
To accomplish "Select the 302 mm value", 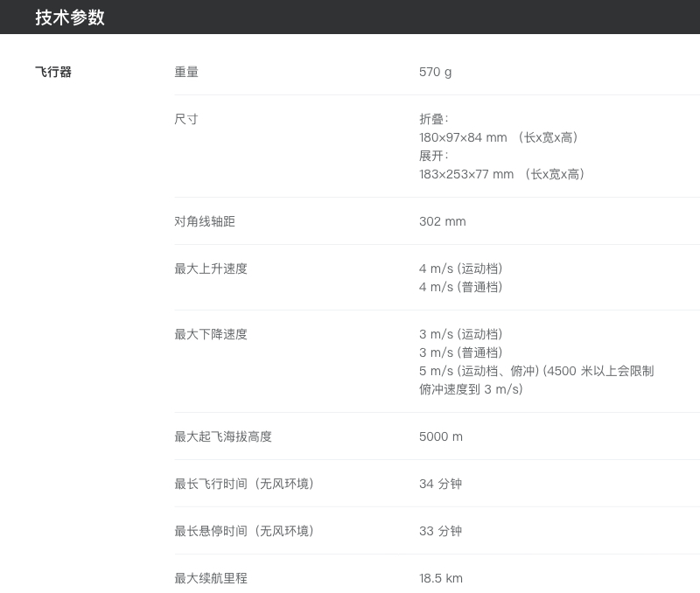I will pyautogui.click(x=442, y=221).
